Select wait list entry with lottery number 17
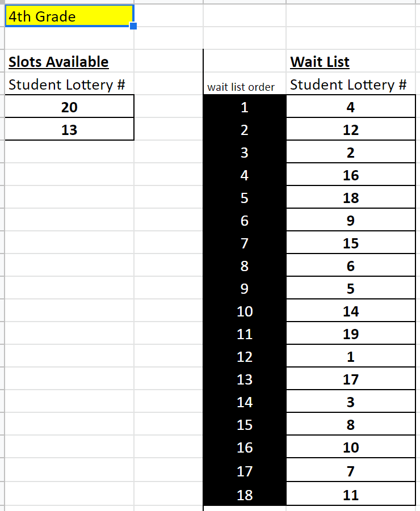The height and width of the screenshot is (511, 420). tap(350, 379)
